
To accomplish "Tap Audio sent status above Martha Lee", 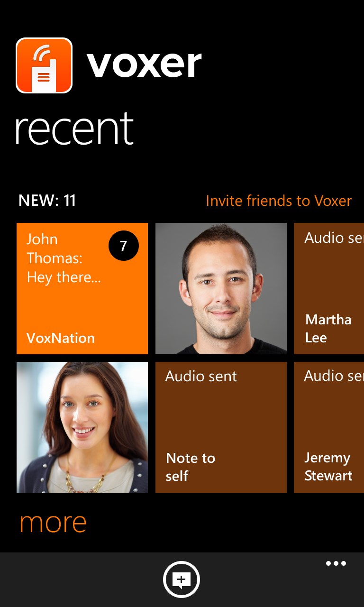I will click(334, 238).
